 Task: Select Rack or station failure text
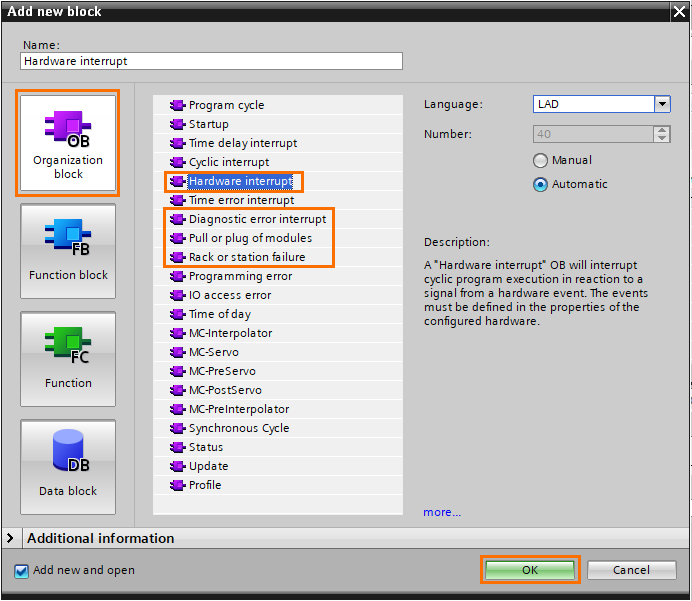247,257
